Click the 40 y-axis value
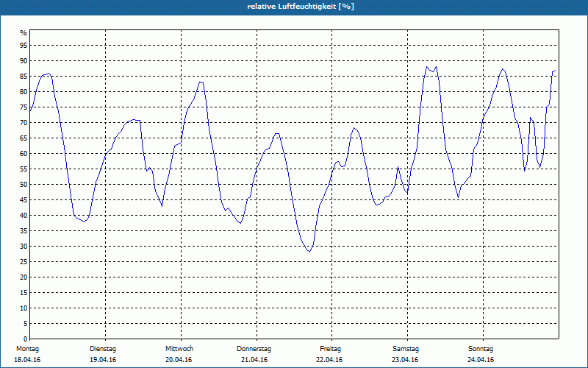 [x=24, y=216]
